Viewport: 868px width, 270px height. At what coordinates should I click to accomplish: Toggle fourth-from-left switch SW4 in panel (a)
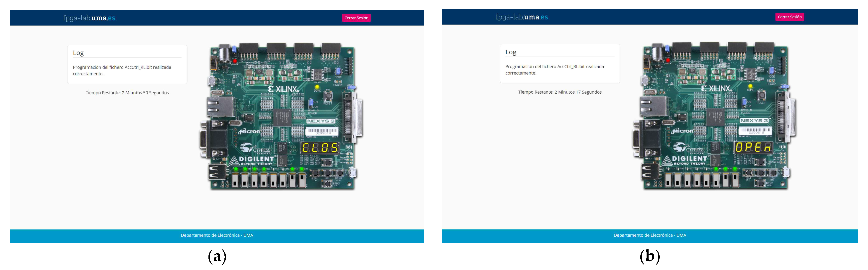[264, 180]
